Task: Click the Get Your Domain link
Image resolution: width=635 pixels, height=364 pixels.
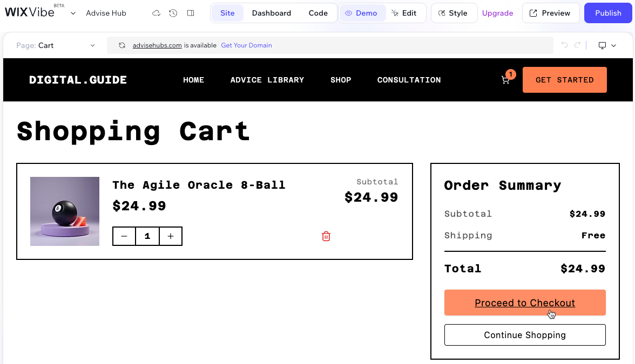Action: [246, 45]
